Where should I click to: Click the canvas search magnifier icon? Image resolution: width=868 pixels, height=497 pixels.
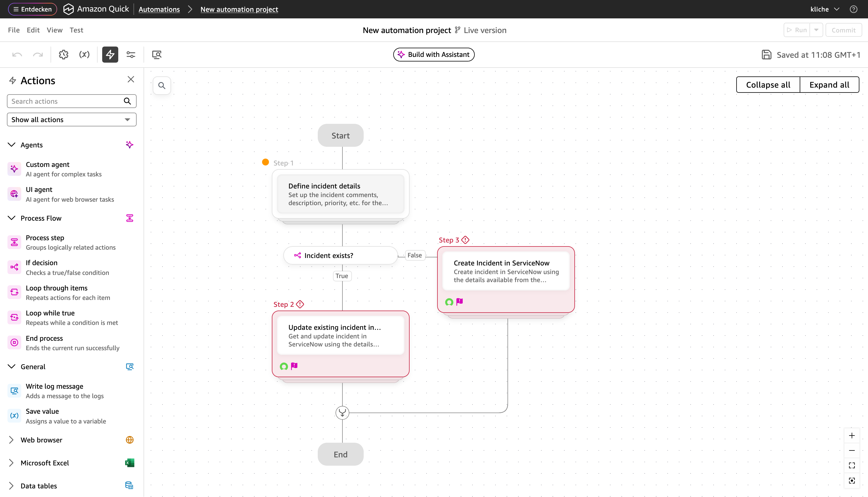coord(162,86)
